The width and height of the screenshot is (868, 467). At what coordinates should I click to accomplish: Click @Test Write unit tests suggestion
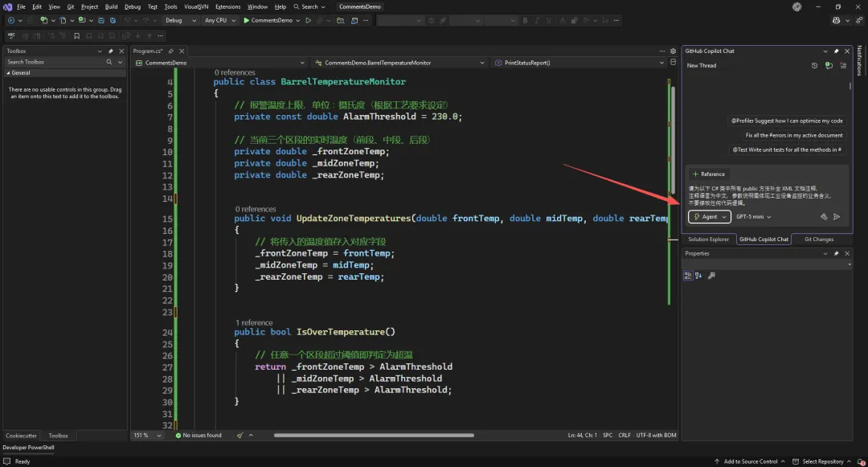coord(787,150)
